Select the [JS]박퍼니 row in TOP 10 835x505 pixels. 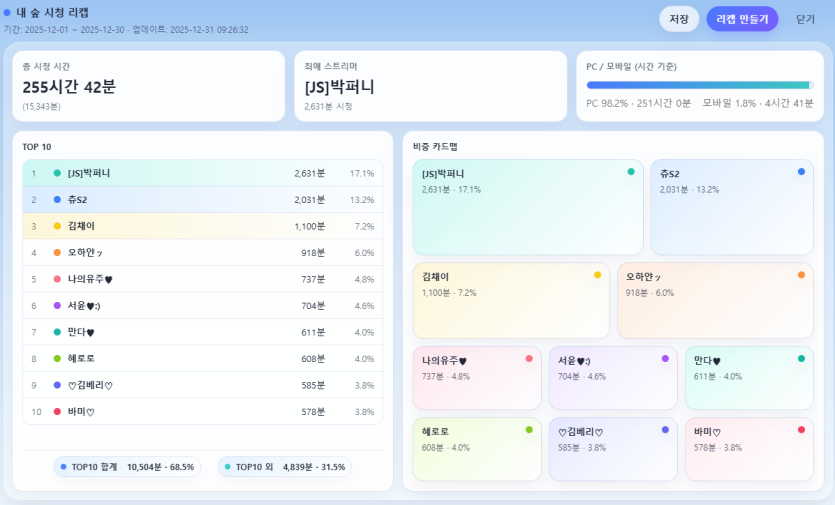202,173
